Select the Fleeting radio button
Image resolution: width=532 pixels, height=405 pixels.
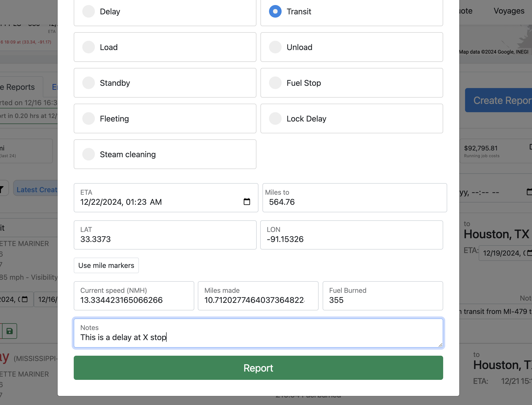tap(89, 119)
